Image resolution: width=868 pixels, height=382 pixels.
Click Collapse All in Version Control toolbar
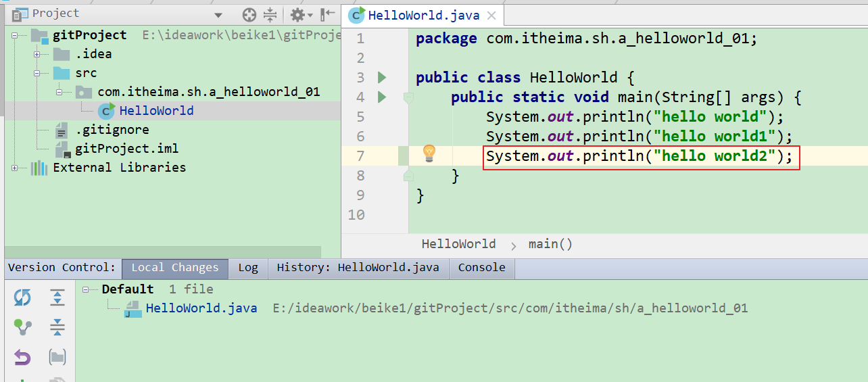coord(57,327)
